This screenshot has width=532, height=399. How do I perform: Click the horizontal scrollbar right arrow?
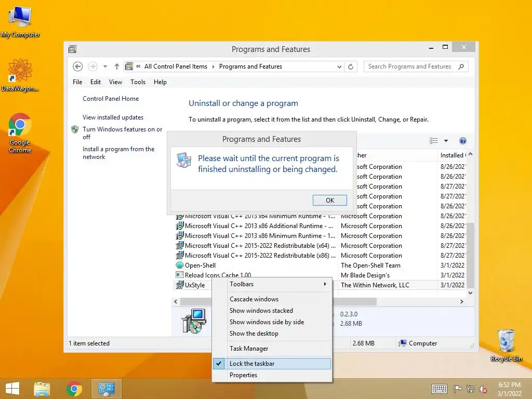click(462, 301)
